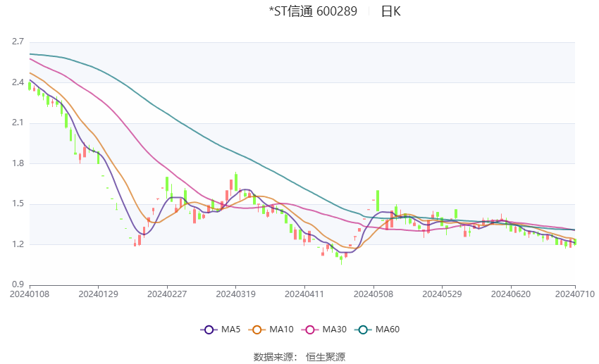The image size is (599, 364).
Task: Select x-axis date label 20240710
Action: [575, 294]
